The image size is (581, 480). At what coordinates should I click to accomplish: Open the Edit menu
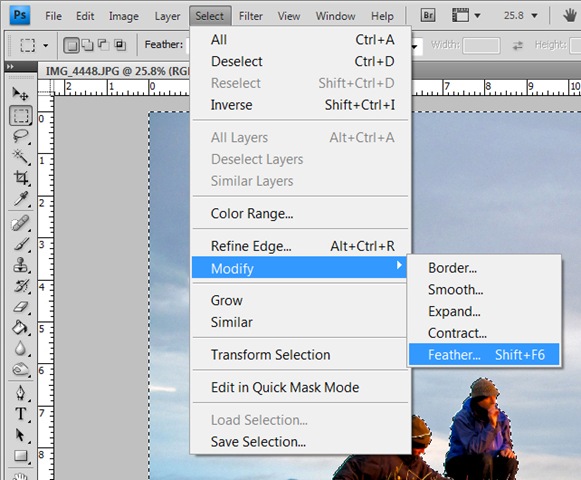click(x=85, y=16)
